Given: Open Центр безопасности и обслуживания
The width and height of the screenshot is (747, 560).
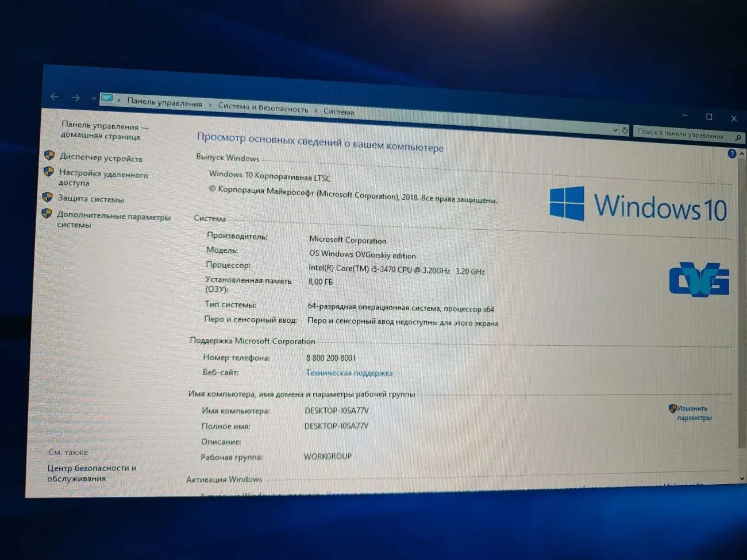Looking at the screenshot, I should click(x=92, y=473).
